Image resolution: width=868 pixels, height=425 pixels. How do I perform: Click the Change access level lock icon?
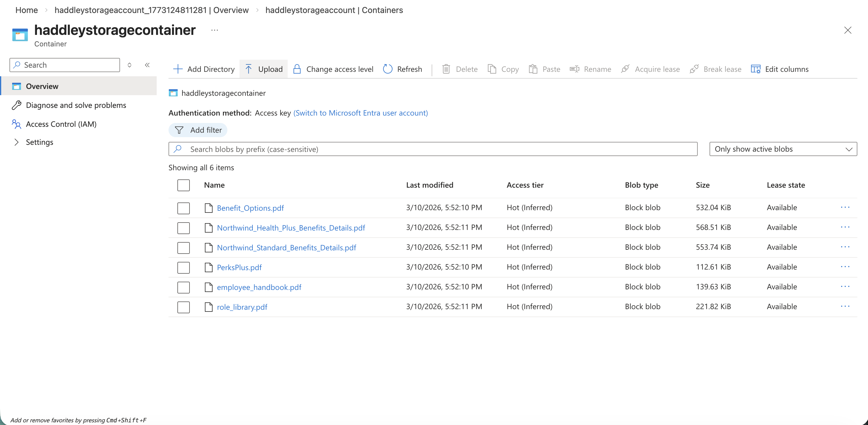pyautogui.click(x=297, y=69)
